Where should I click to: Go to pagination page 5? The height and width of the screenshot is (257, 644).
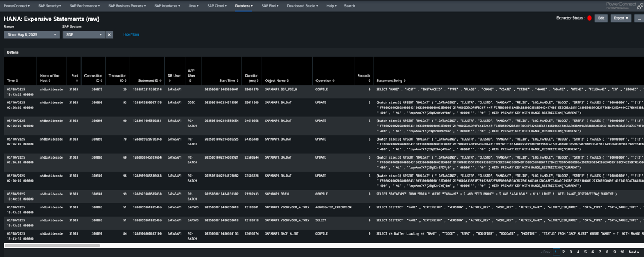[586, 252]
